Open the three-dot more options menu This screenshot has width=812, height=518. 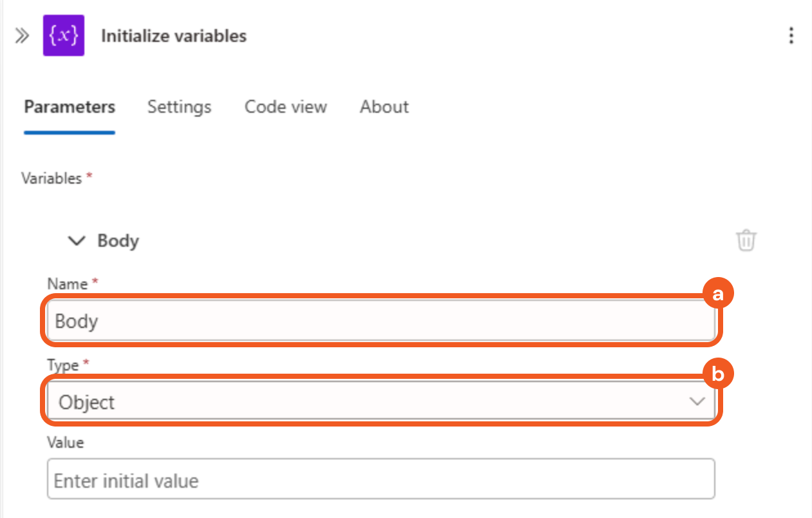(791, 35)
